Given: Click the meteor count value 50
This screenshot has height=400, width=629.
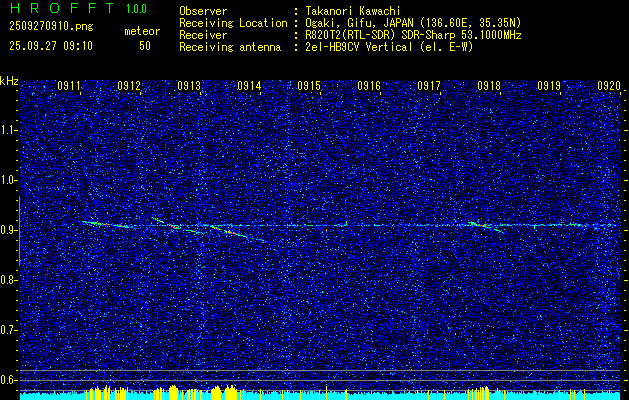Looking at the screenshot, I should point(145,46).
